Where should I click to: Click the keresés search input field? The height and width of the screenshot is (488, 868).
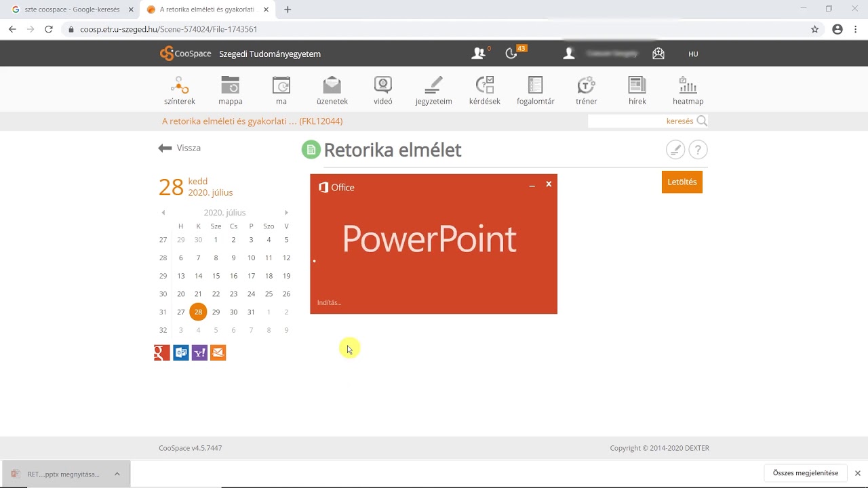point(642,121)
